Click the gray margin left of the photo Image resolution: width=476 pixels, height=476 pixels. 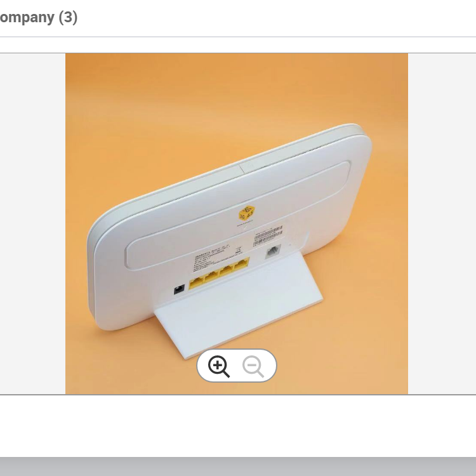click(32, 224)
